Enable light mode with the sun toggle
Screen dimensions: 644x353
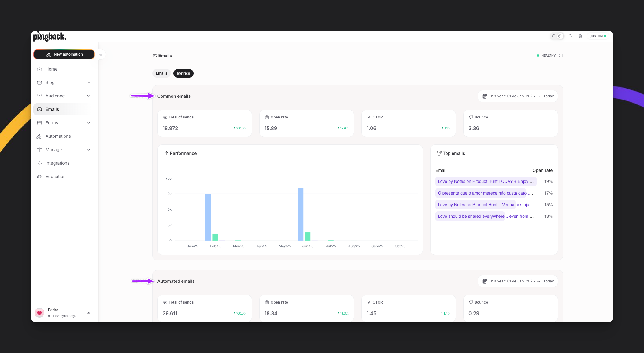pos(553,36)
